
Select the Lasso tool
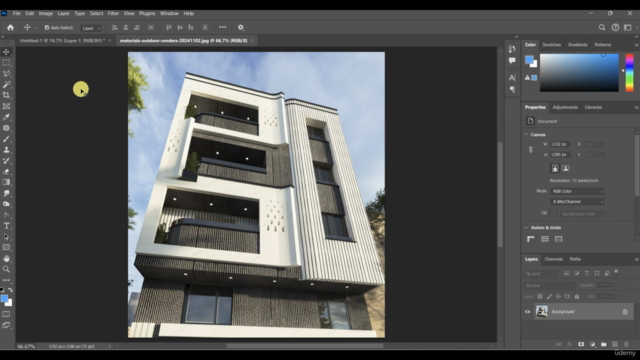pyautogui.click(x=6, y=74)
